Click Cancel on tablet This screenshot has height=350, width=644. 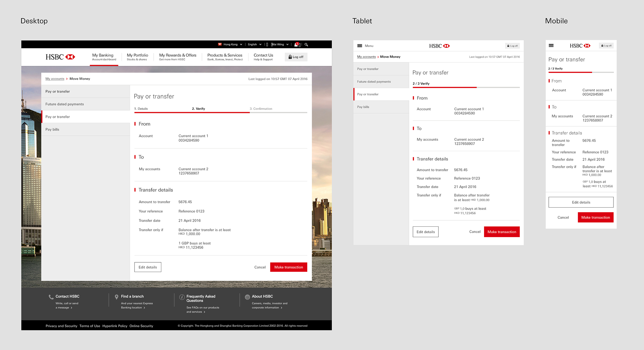[475, 232]
